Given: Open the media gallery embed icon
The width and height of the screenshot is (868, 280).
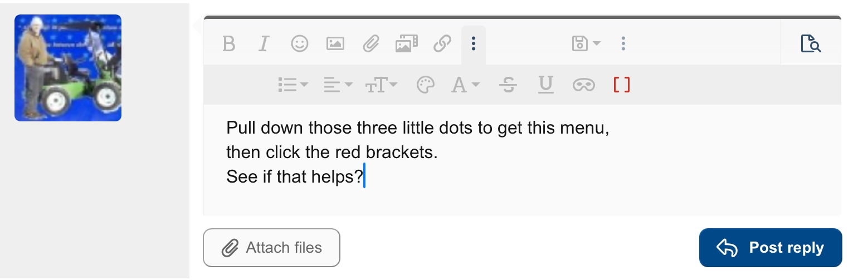Looking at the screenshot, I should (x=407, y=43).
